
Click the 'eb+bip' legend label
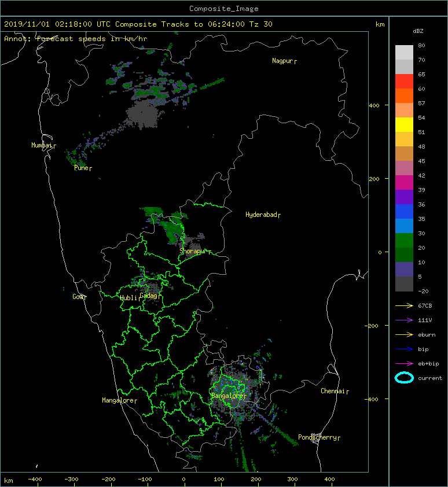click(x=428, y=363)
